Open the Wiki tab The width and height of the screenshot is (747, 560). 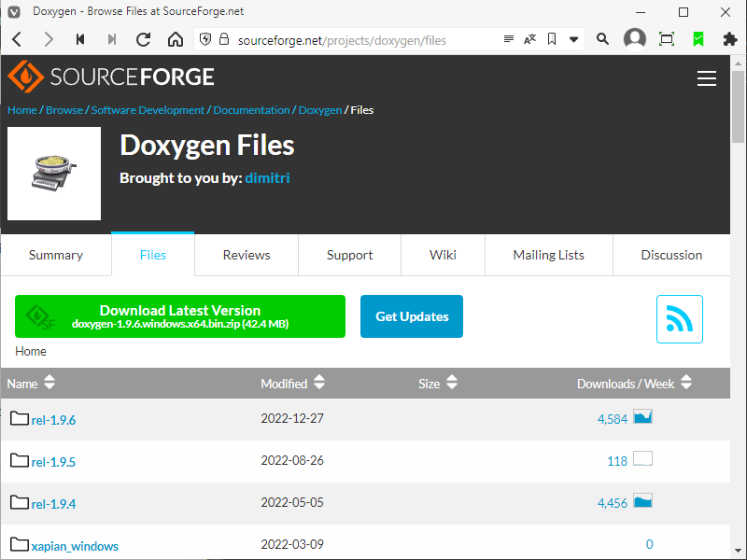click(443, 255)
